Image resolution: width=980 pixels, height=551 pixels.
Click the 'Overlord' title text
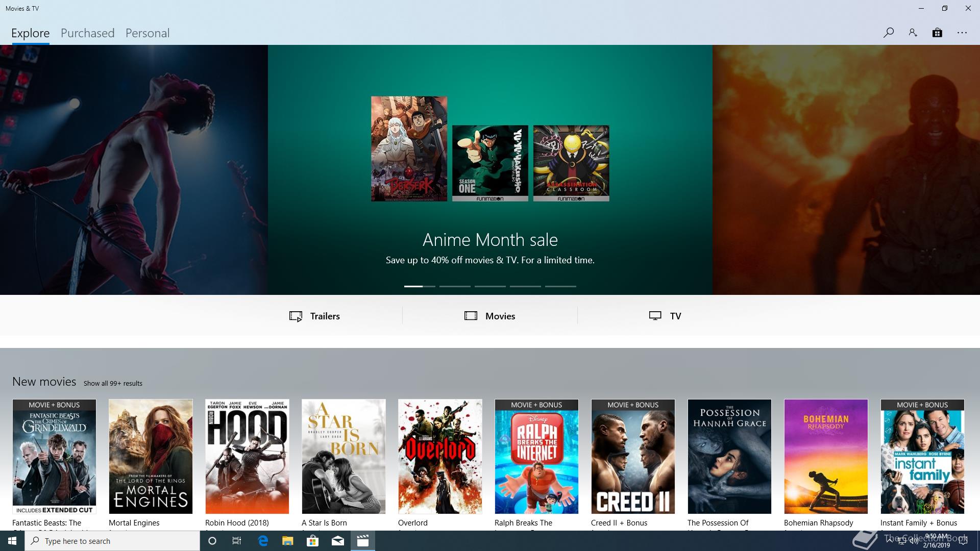pos(413,523)
